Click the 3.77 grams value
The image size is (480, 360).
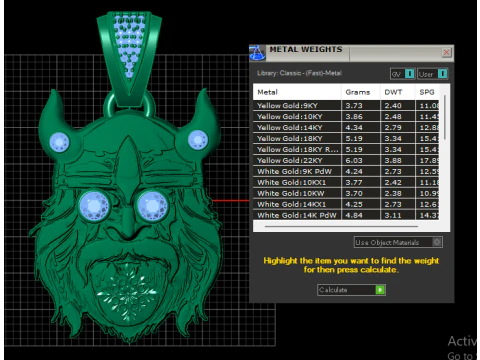coord(354,183)
